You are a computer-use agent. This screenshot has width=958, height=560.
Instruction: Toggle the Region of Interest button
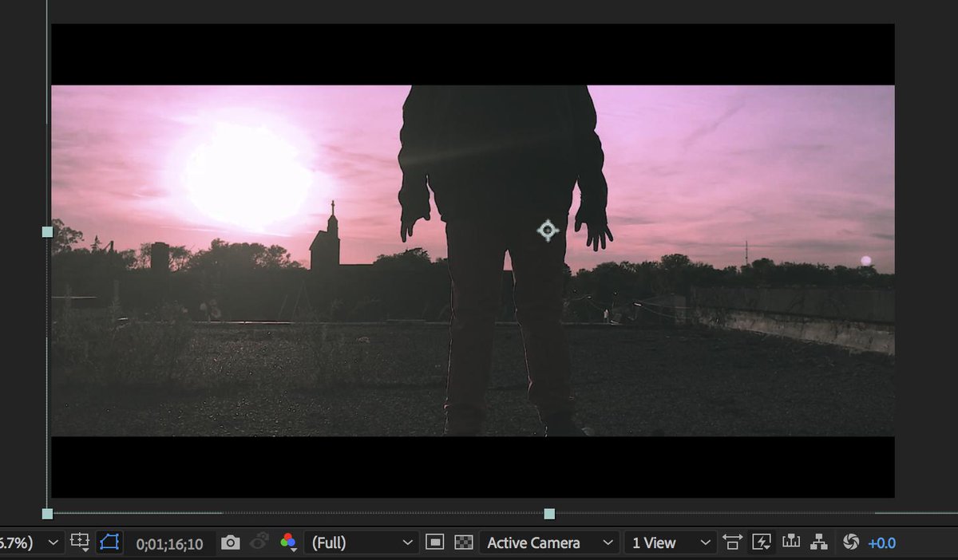pyautogui.click(x=434, y=542)
